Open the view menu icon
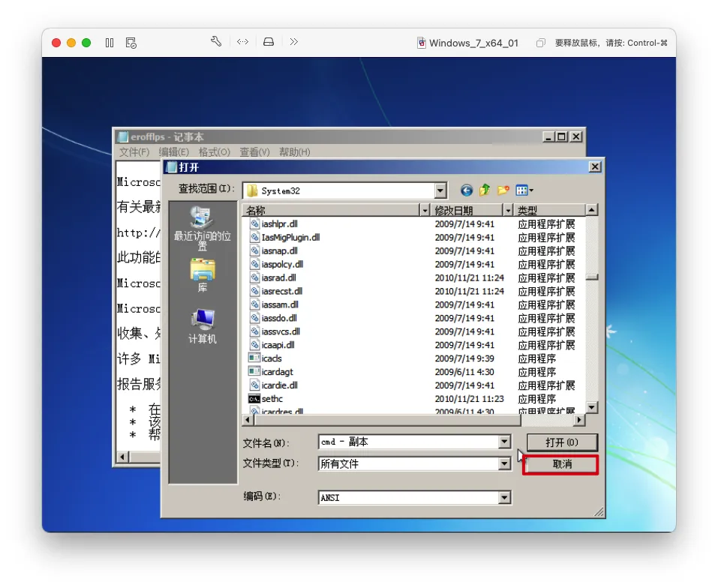 pos(524,190)
